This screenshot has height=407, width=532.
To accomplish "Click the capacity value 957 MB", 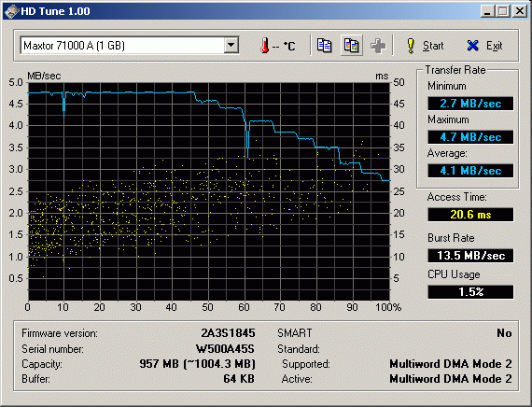I will point(197,364).
